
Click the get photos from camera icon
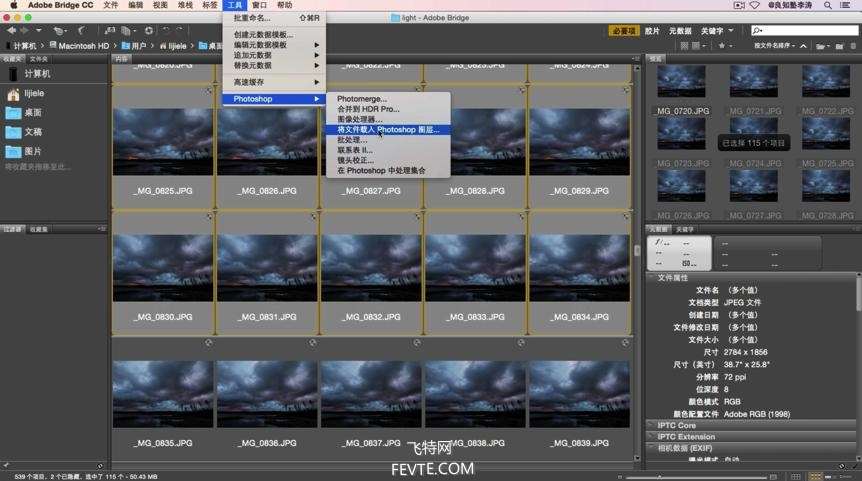pyautogui.click(x=110, y=31)
